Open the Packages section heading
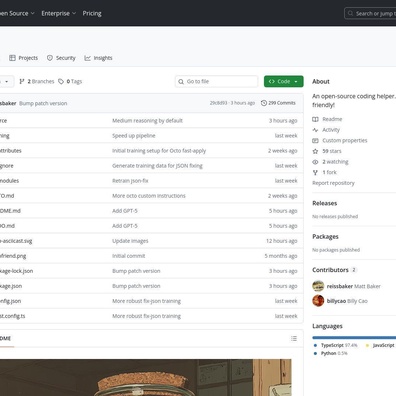 point(325,237)
